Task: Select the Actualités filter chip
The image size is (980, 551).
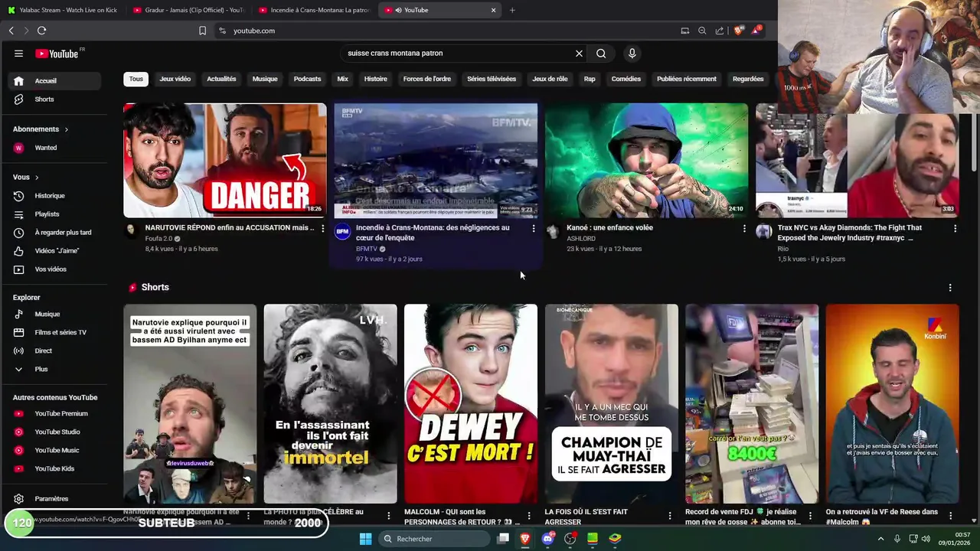Action: click(221, 79)
